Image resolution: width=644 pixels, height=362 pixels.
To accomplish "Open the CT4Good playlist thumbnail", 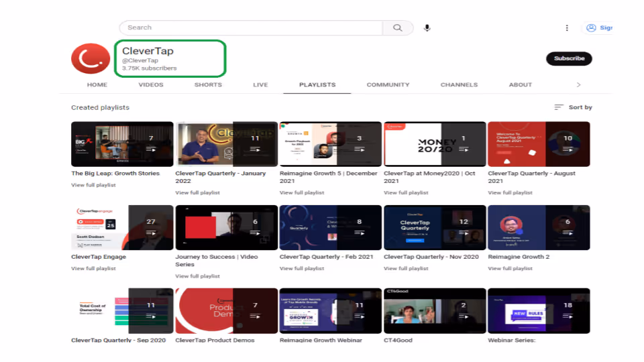I will [435, 310].
